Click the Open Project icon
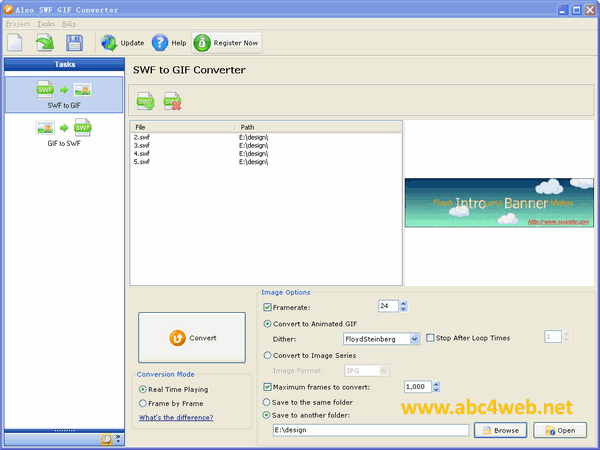This screenshot has height=450, width=600. pos(45,43)
